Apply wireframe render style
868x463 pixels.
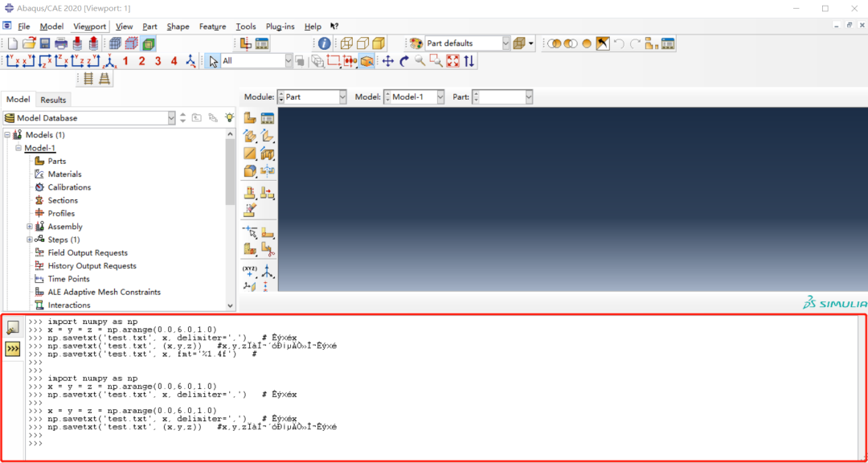[x=346, y=43]
